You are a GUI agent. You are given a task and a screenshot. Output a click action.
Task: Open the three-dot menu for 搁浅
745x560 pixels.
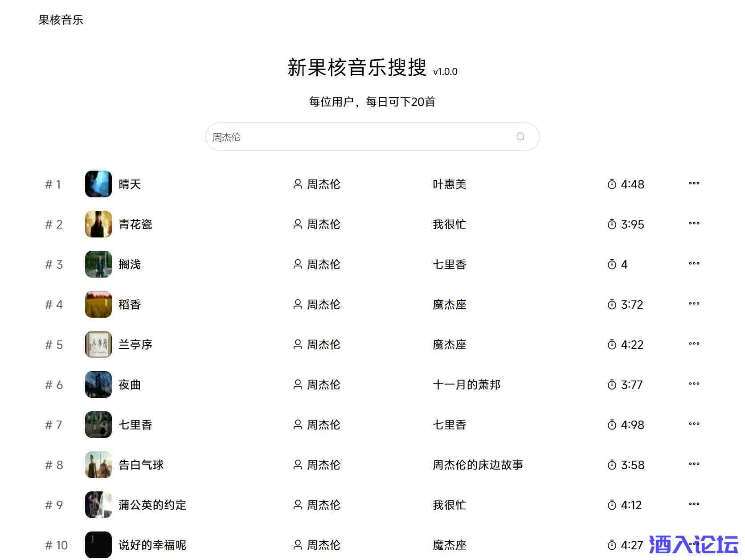694,264
